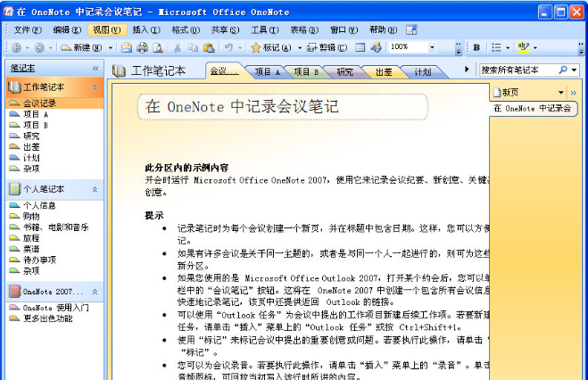Open the search scope dropdown arrow
Image resolution: width=588 pixels, height=380 pixels.
click(574, 70)
